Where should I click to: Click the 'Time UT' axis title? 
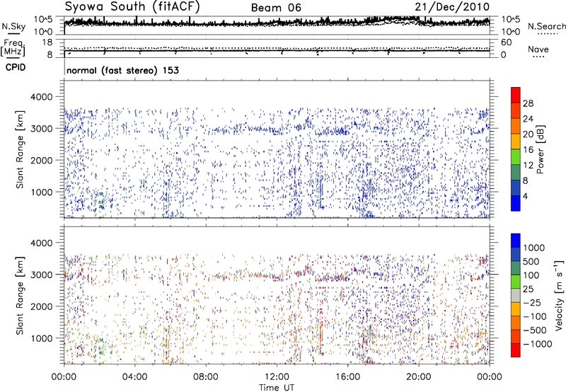277,387
